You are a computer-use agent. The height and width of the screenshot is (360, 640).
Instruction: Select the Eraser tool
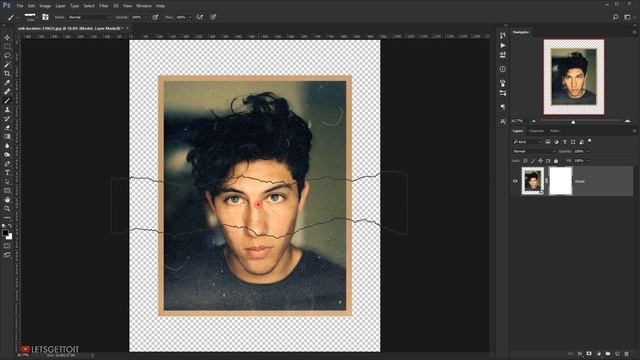(7, 127)
